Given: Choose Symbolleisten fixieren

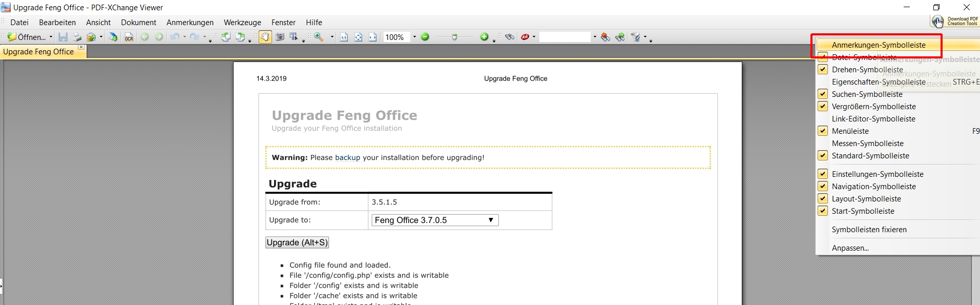Looking at the screenshot, I should [869, 230].
